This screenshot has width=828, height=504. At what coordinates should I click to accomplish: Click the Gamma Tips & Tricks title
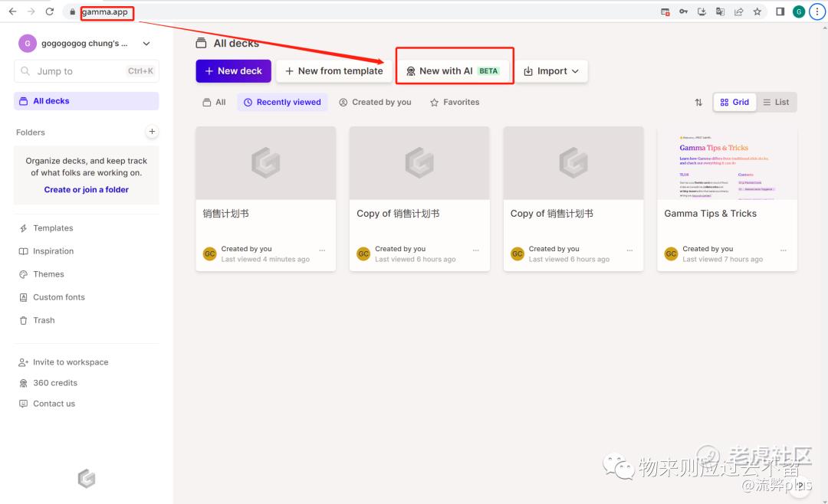pyautogui.click(x=710, y=213)
